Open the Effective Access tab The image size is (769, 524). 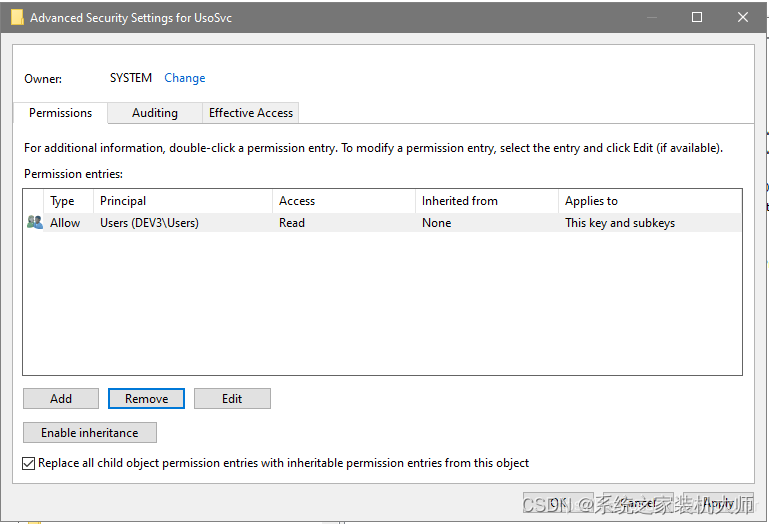point(251,113)
